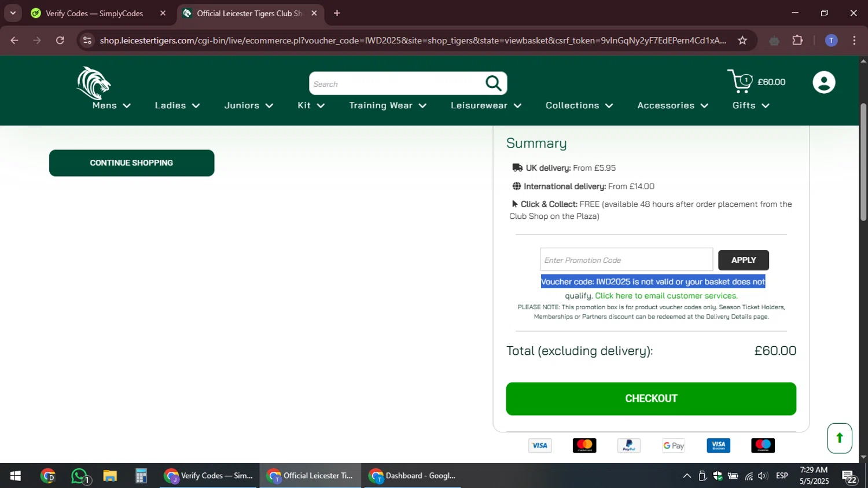Viewport: 868px width, 488px height.
Task: Click the CONTINUE SHOPPING button
Action: click(132, 163)
